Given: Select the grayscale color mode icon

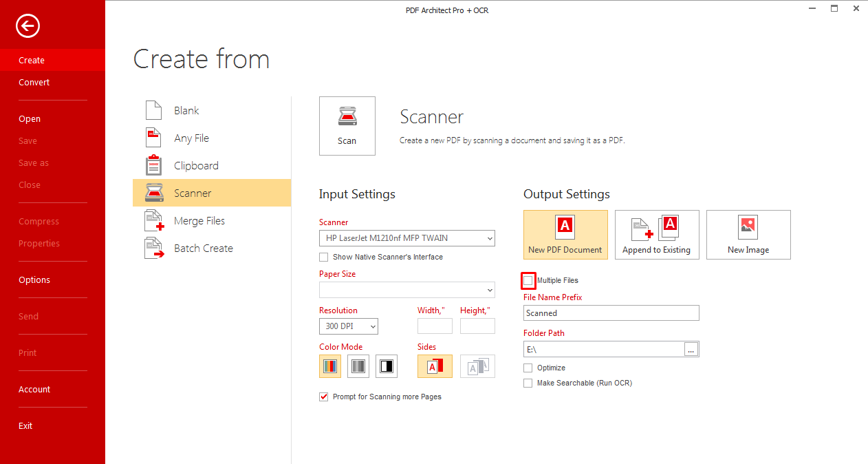Looking at the screenshot, I should point(358,366).
